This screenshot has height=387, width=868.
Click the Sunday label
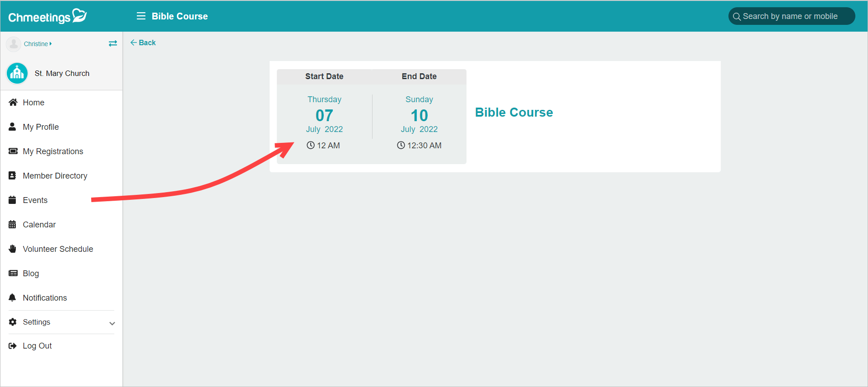(x=419, y=99)
